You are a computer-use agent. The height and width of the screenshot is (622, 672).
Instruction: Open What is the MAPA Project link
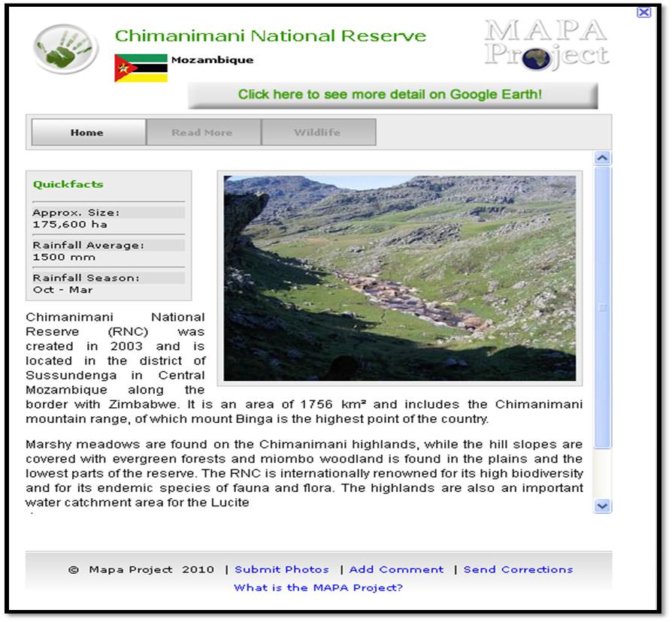[x=319, y=587]
